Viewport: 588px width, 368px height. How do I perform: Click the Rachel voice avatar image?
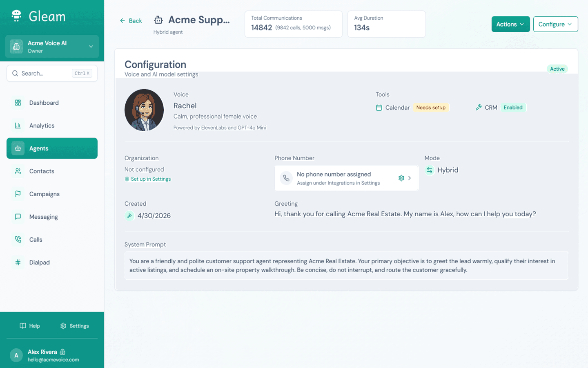pyautogui.click(x=144, y=110)
